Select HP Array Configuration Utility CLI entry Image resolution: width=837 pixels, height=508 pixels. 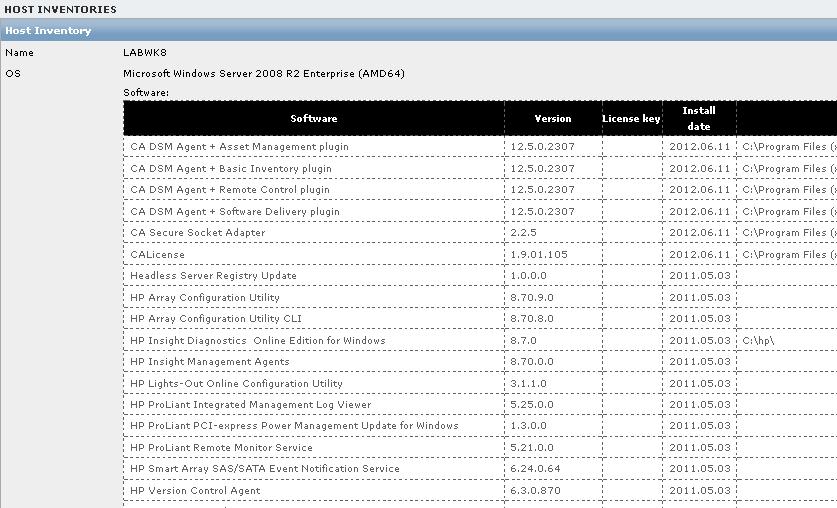coord(216,319)
